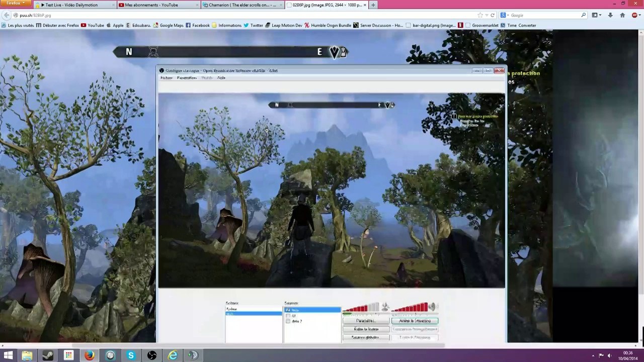This screenshot has height=362, width=644.
Task: Open the bar-digital.png bookmark
Action: pyautogui.click(x=431, y=25)
